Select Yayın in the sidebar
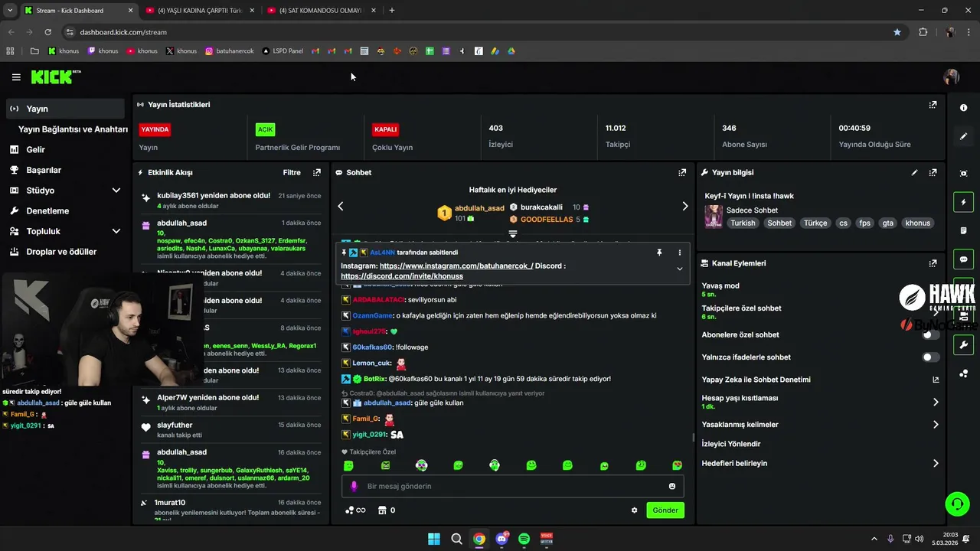This screenshot has width=980, height=551. [x=66, y=109]
